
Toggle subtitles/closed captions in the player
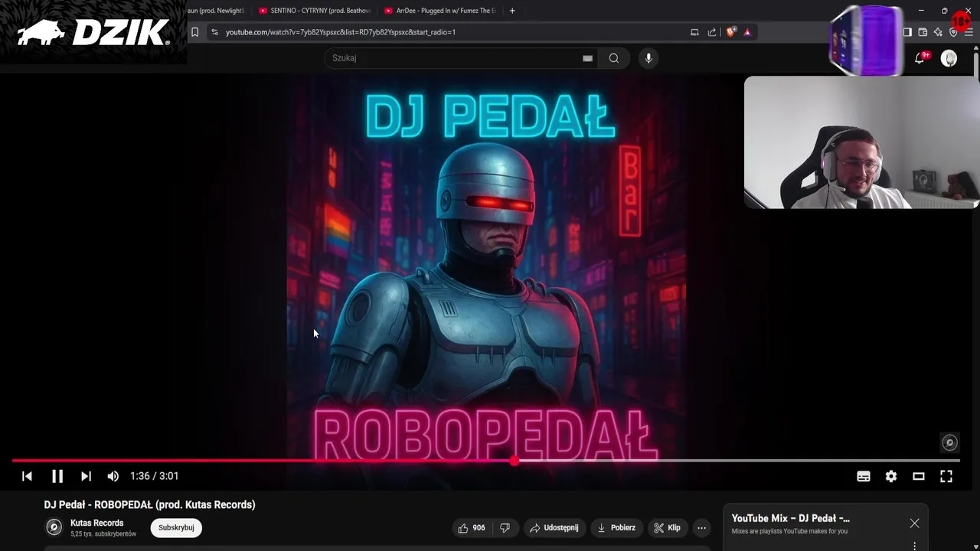coord(864,476)
